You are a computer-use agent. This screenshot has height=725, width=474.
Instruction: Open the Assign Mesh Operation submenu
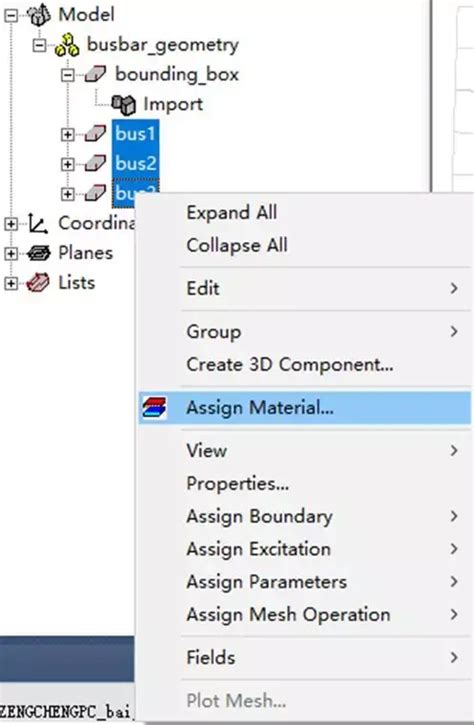click(305, 614)
